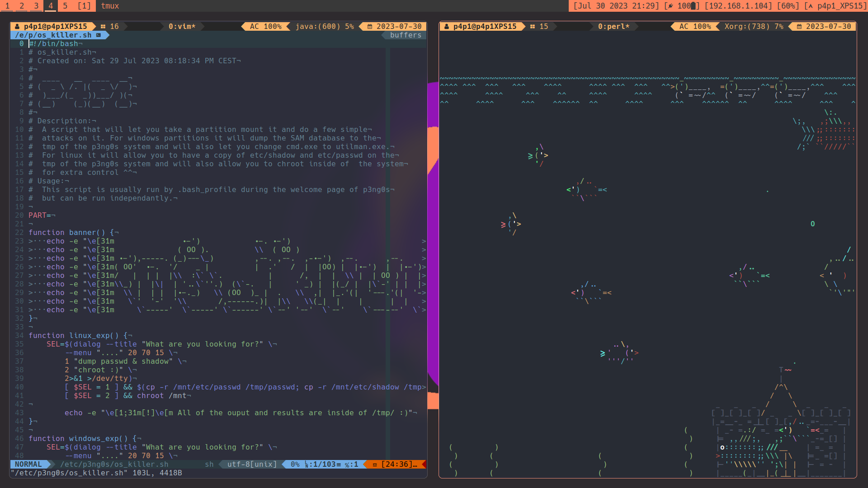Click the buffers label in vim tabline
The height and width of the screenshot is (488, 868).
click(x=406, y=35)
